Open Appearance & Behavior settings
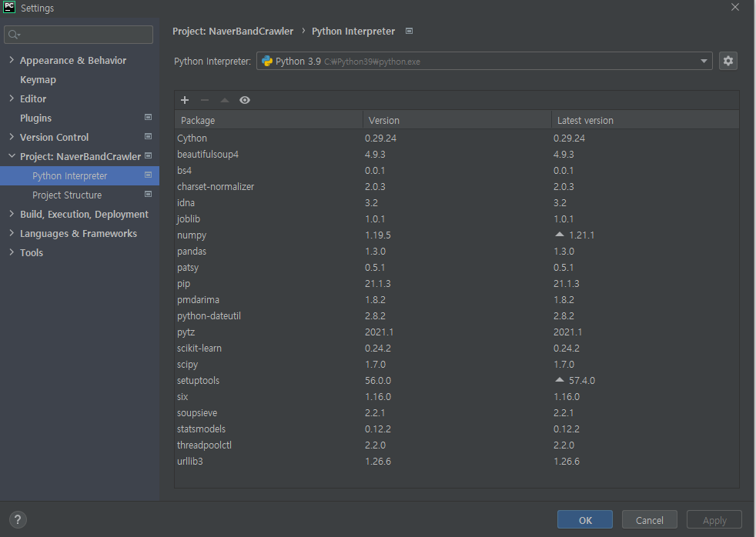756x537 pixels. (73, 60)
